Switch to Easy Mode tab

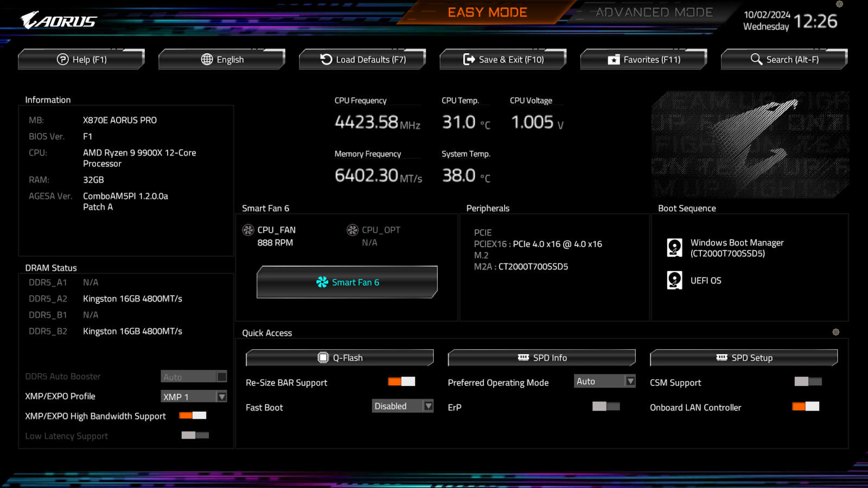tap(487, 12)
